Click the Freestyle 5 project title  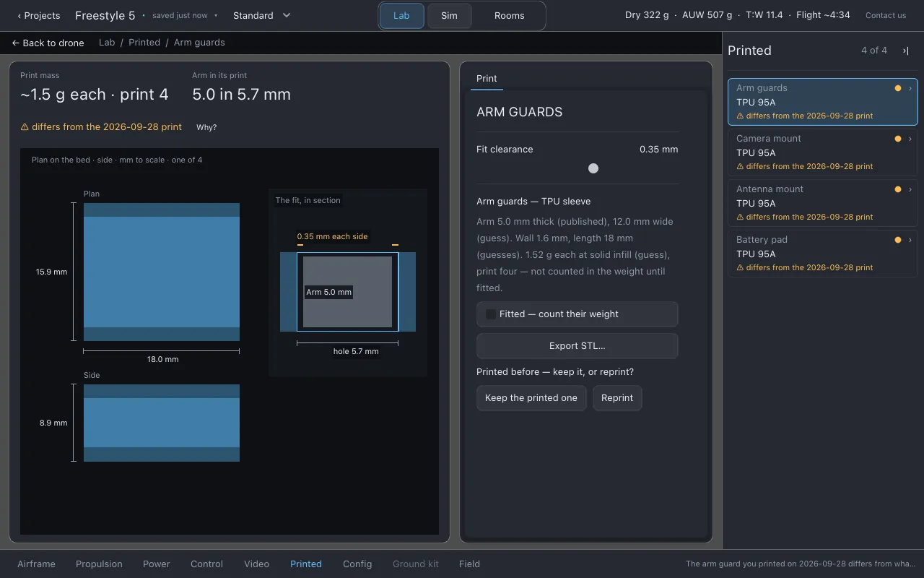point(105,15)
